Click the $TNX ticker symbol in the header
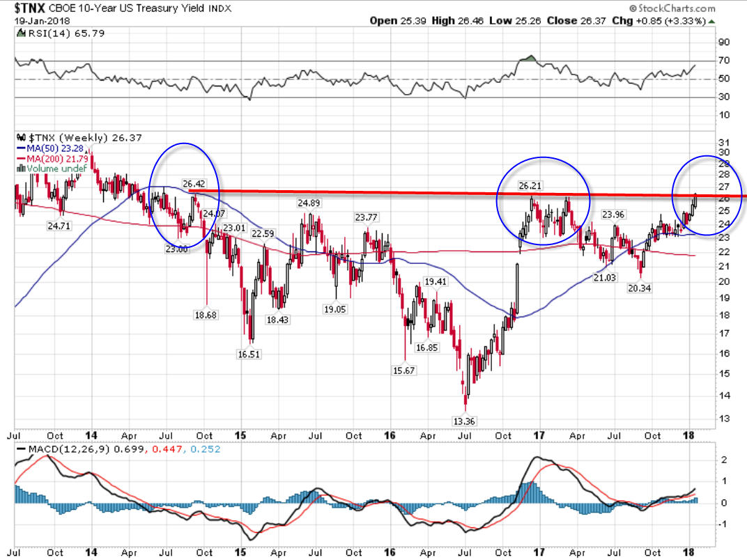The image size is (747, 560). point(29,8)
